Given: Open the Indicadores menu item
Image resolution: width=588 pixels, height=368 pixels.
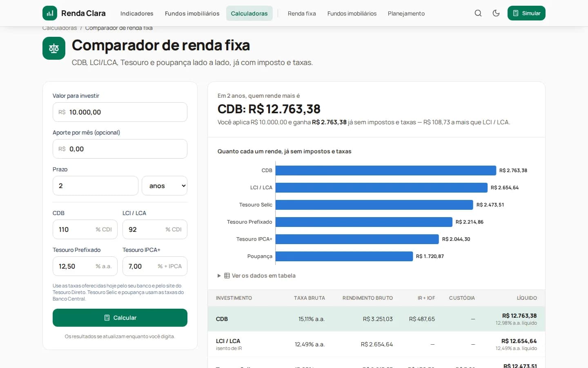Looking at the screenshot, I should coord(137,13).
